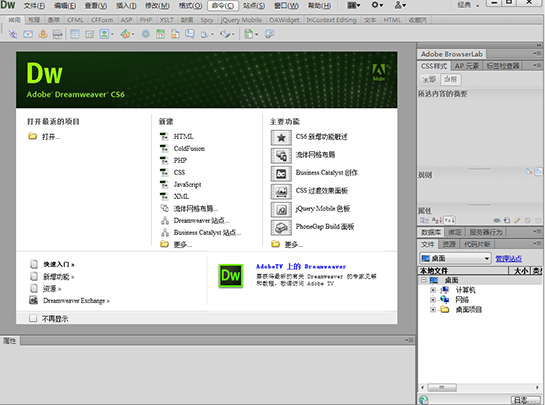Insert Date using the calendar icon
545x405 pixels.
[x=160, y=34]
